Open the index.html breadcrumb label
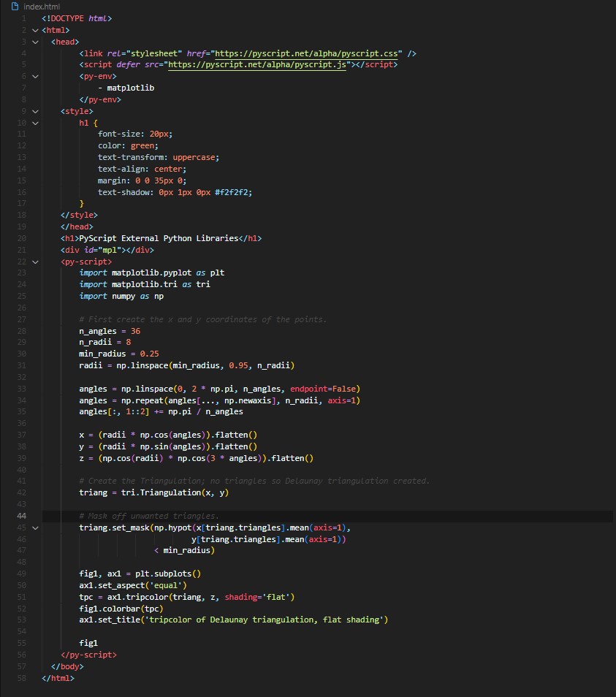This screenshot has width=616, height=697. pyautogui.click(x=42, y=7)
